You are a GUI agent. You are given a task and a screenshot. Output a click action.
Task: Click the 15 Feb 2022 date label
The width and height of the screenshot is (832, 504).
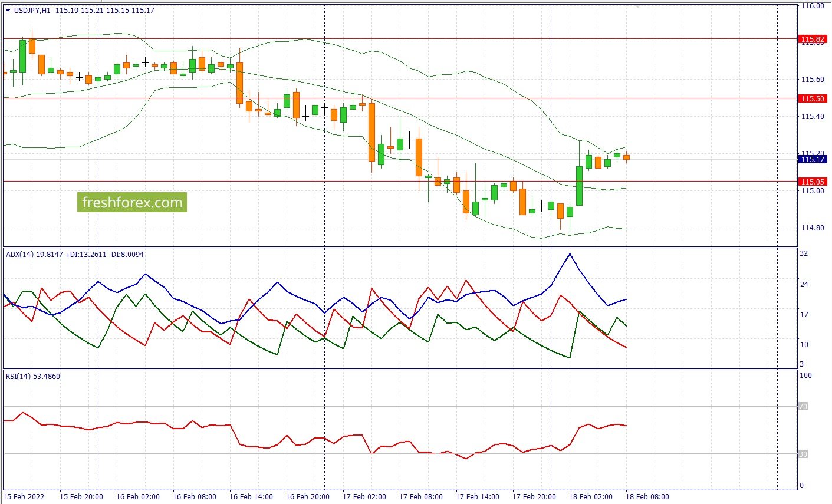click(x=24, y=496)
